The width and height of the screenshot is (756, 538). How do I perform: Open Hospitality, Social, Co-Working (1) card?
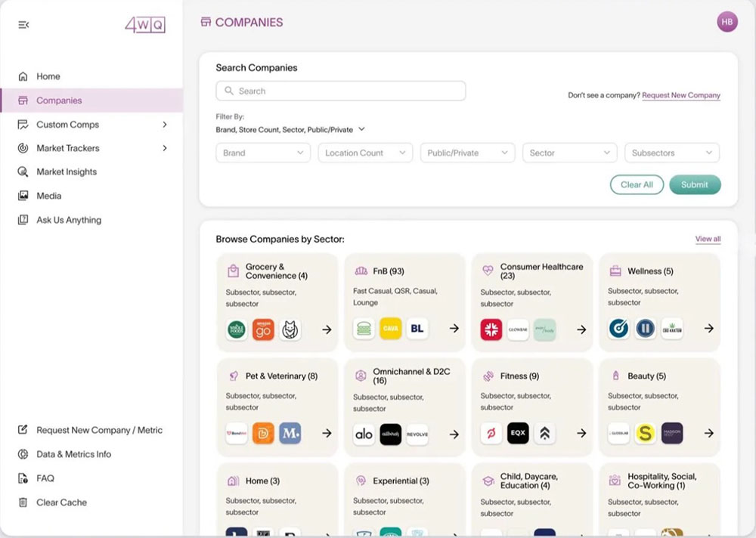[659, 499]
